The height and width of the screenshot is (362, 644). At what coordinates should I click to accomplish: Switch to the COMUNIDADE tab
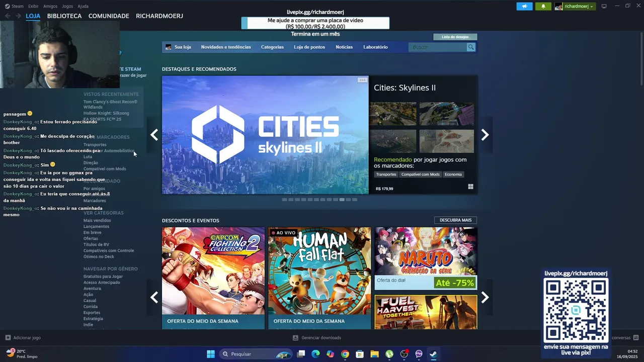coord(109,16)
